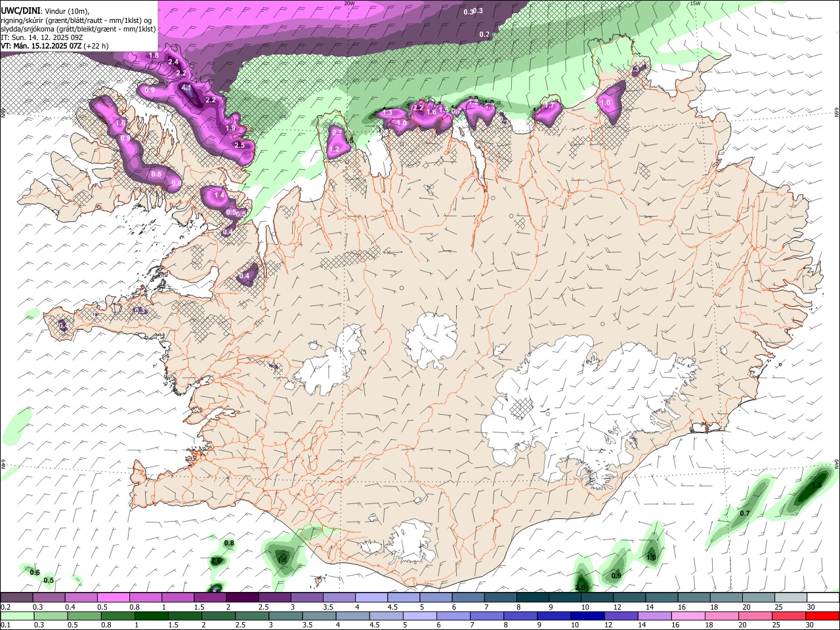Click the '15W' longitude label
The image size is (840, 630).
(x=695, y=3)
